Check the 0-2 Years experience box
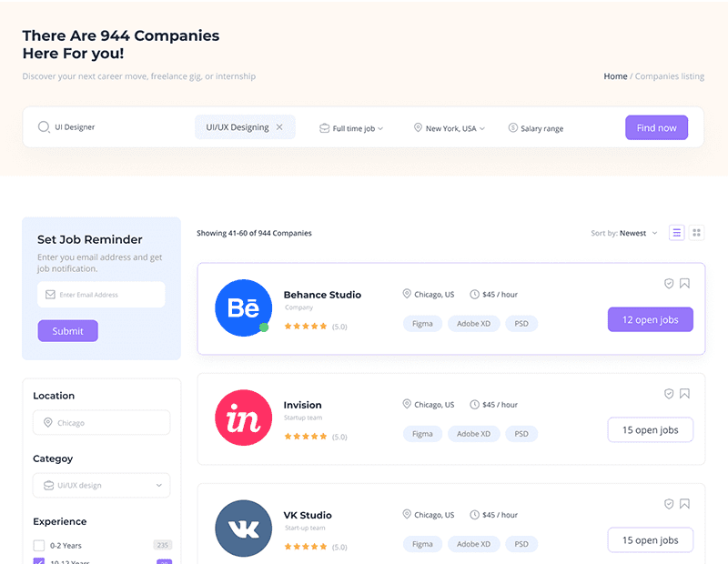The image size is (728, 564). pos(39,546)
